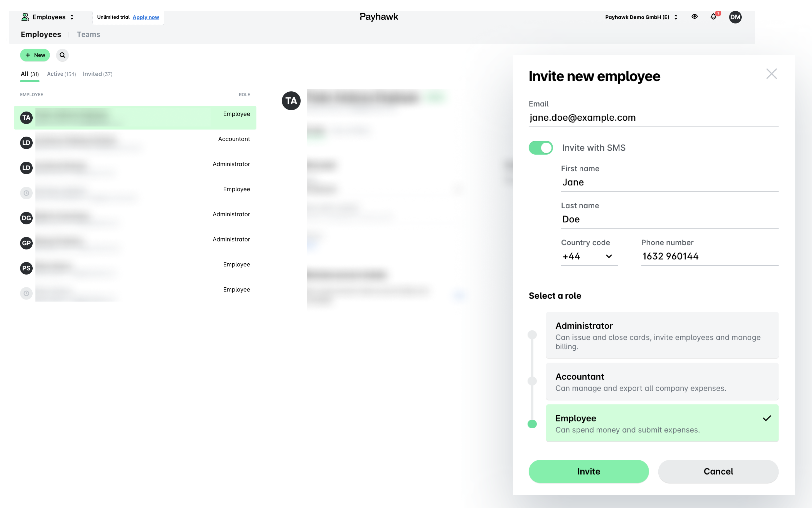Viewport: 812px width, 508px height.
Task: Click the Invite button
Action: coord(588,471)
